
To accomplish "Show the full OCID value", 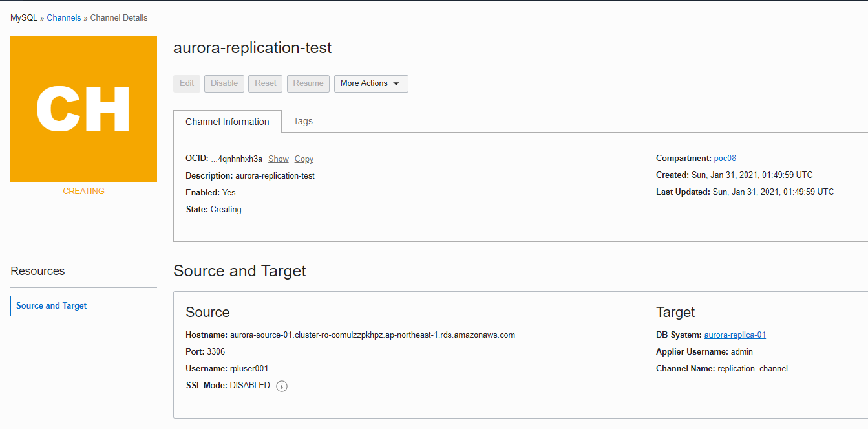I will click(279, 159).
